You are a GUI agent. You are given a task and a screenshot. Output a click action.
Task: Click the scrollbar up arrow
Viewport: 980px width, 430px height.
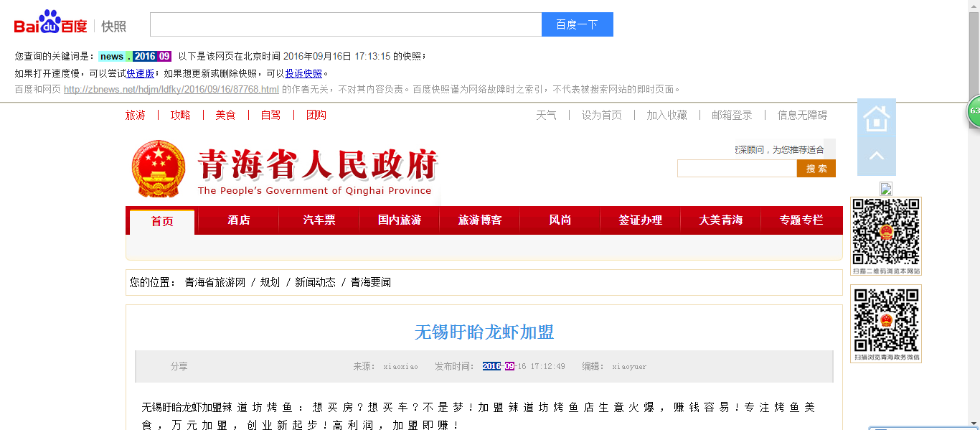click(x=974, y=5)
